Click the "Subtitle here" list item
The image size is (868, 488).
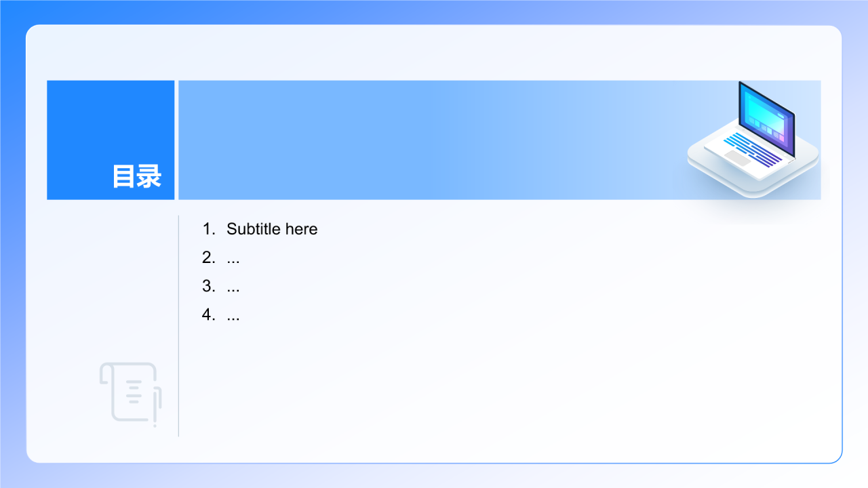(272, 229)
